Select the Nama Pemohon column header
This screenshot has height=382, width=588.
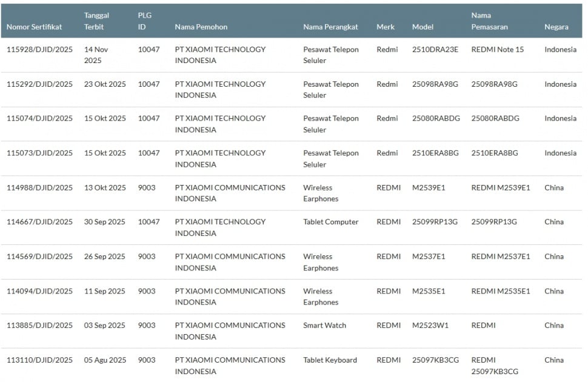[x=201, y=27]
